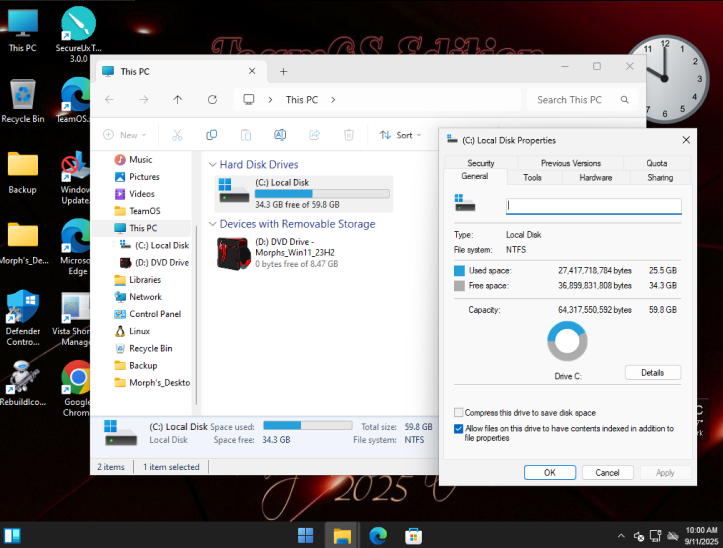This screenshot has height=548, width=723.
Task: Select Music in the navigation pane
Action: [141, 160]
